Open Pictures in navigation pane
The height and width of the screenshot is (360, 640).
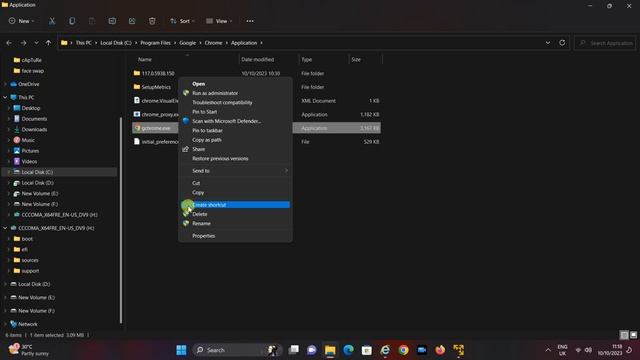30,151
